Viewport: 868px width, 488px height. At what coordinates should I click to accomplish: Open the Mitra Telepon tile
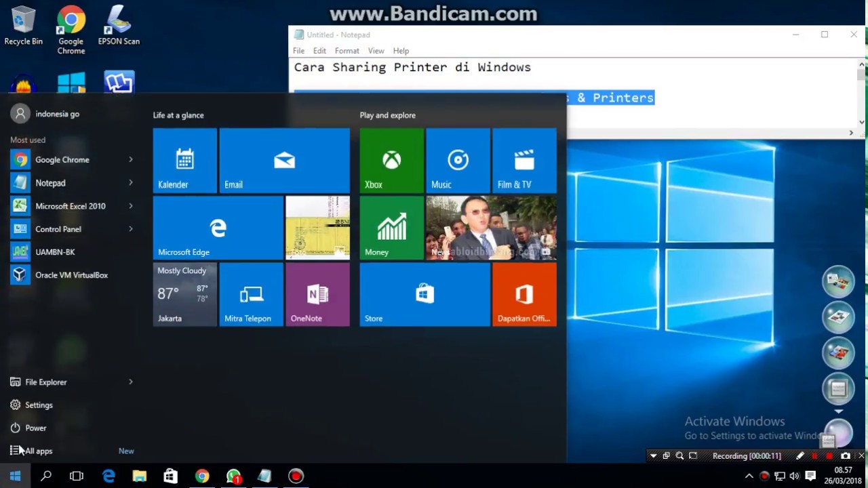point(251,295)
